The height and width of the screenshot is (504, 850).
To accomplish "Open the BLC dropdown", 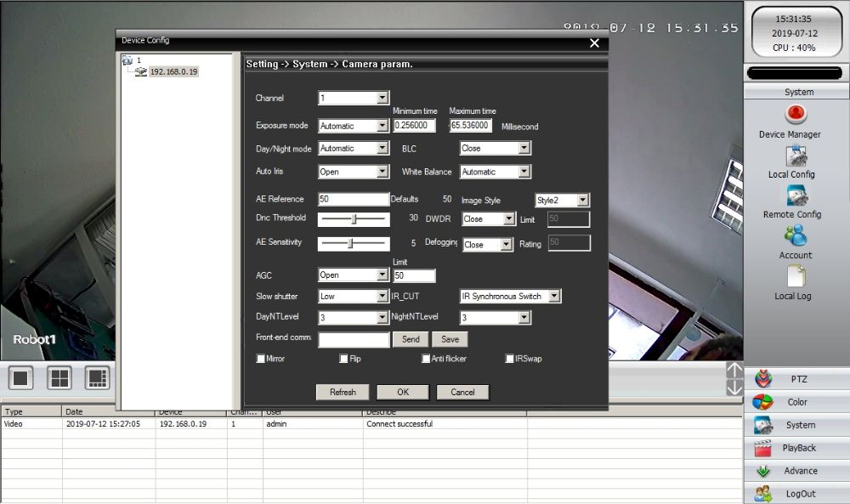I will click(x=496, y=148).
